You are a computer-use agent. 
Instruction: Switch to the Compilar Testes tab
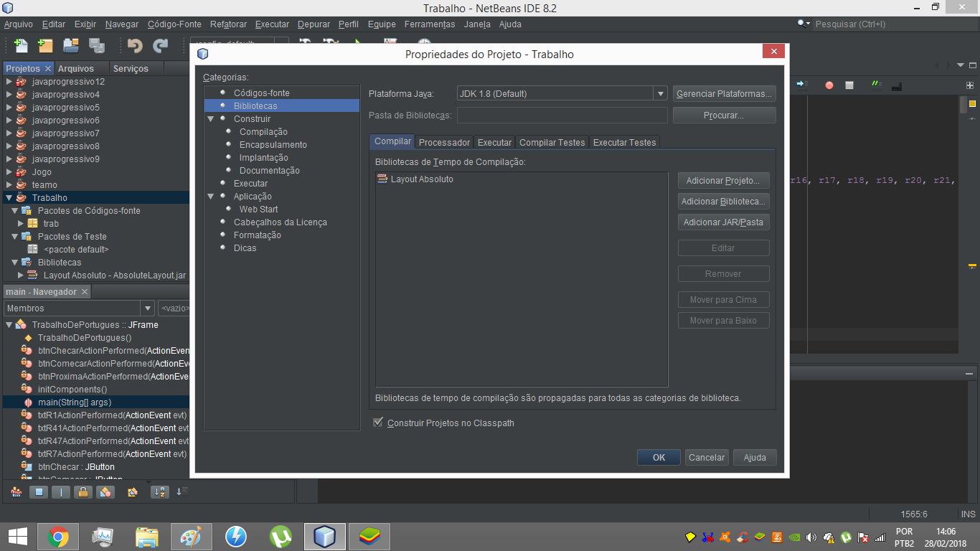click(552, 142)
